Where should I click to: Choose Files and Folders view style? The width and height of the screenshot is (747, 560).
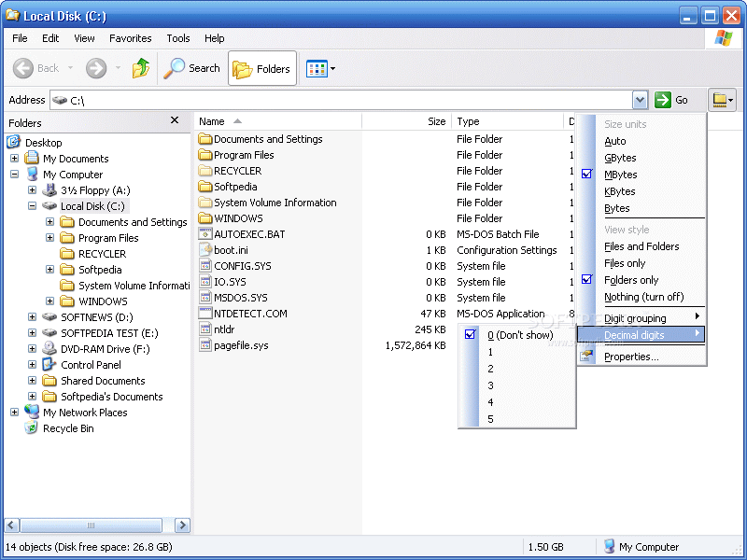click(641, 246)
